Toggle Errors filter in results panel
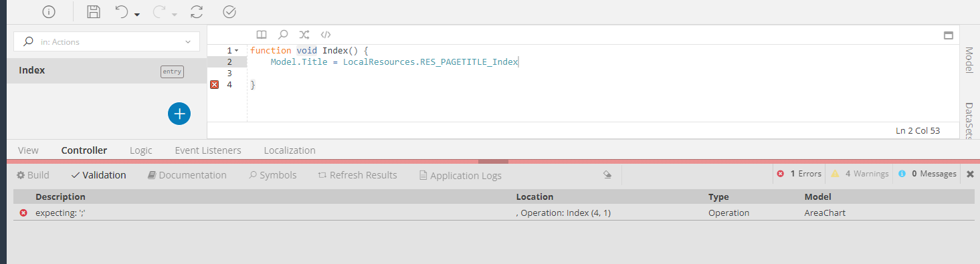Screen dimensions: 980x264 pyautogui.click(x=799, y=174)
